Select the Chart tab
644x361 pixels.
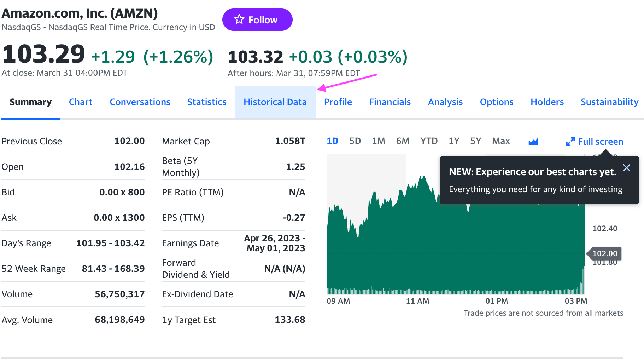coord(81,102)
